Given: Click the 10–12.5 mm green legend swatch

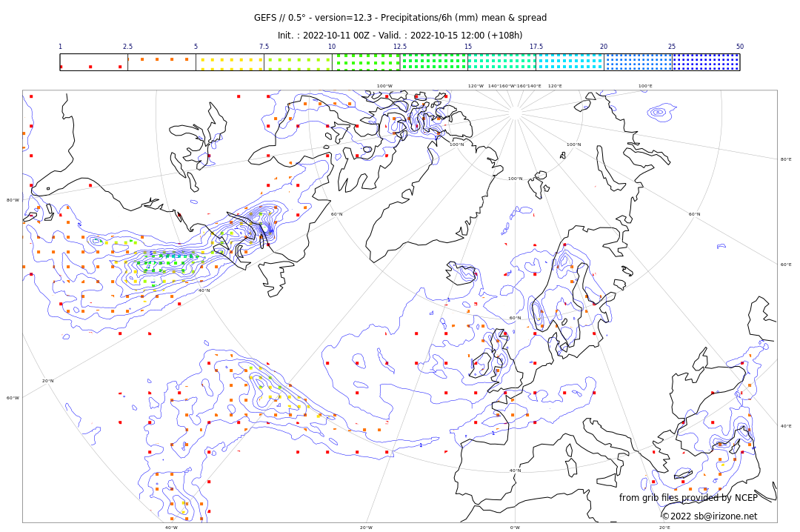Looking at the screenshot, I should pyautogui.click(x=366, y=62).
